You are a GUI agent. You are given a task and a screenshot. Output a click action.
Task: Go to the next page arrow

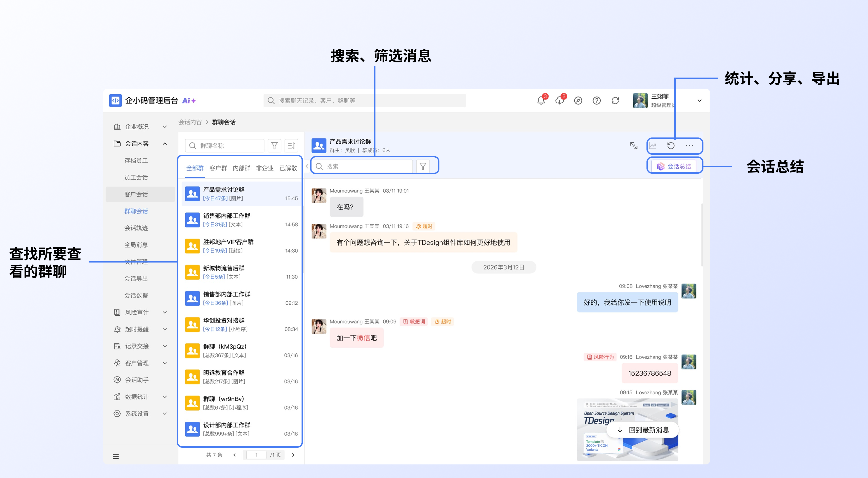(293, 455)
